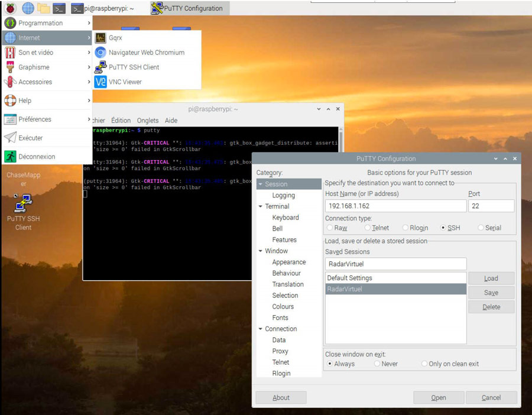Open the file manager folder icon in taskbar
The height and width of the screenshot is (415, 532).
(x=43, y=8)
